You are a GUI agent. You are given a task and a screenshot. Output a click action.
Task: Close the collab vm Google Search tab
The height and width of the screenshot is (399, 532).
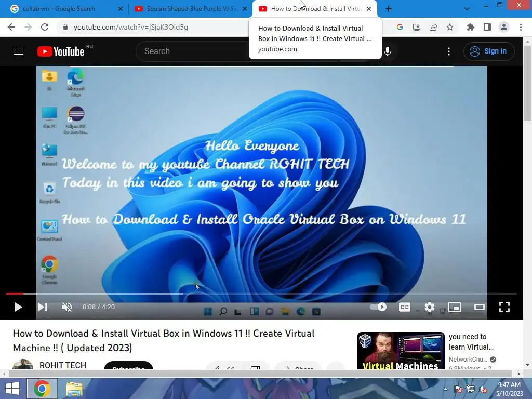point(120,9)
